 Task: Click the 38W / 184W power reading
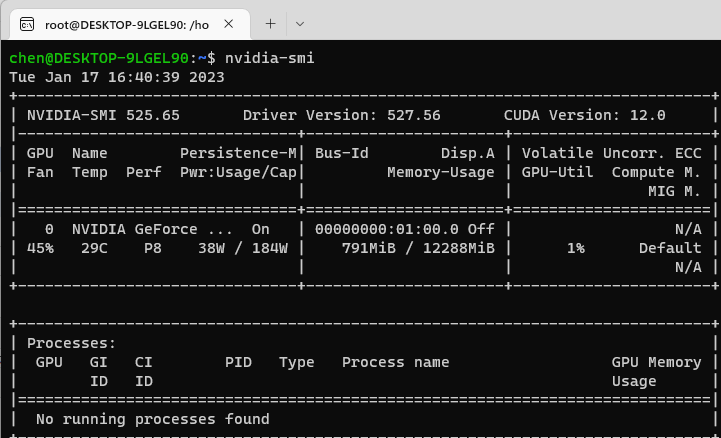tap(243, 248)
